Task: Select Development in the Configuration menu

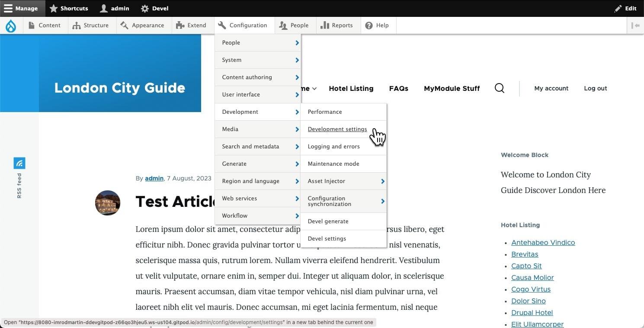Action: pos(258,112)
